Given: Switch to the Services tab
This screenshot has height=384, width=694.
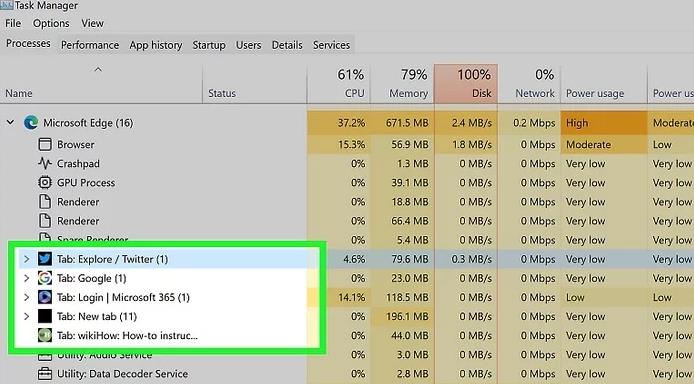Looking at the screenshot, I should coord(331,45).
